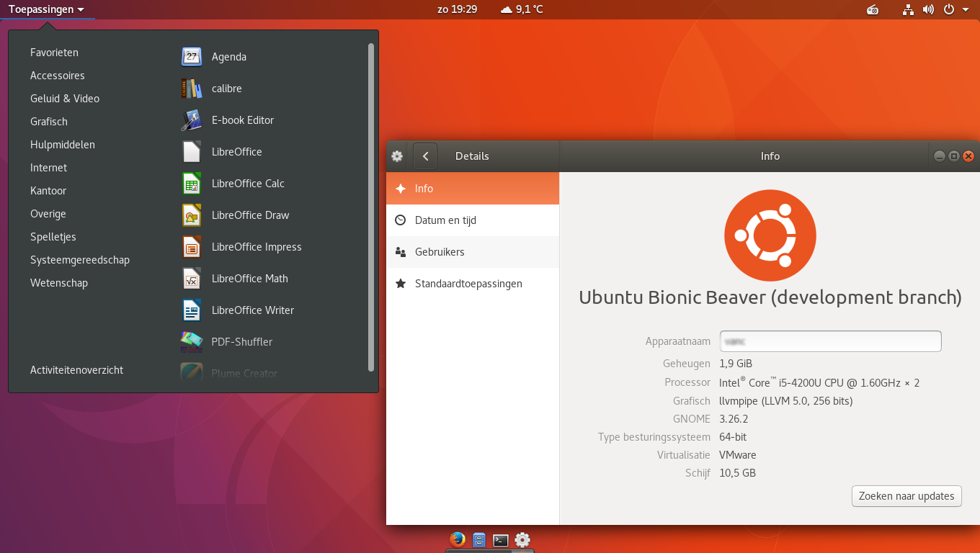Select the Favorieten category
Viewport: 980px width, 553px height.
click(x=54, y=53)
